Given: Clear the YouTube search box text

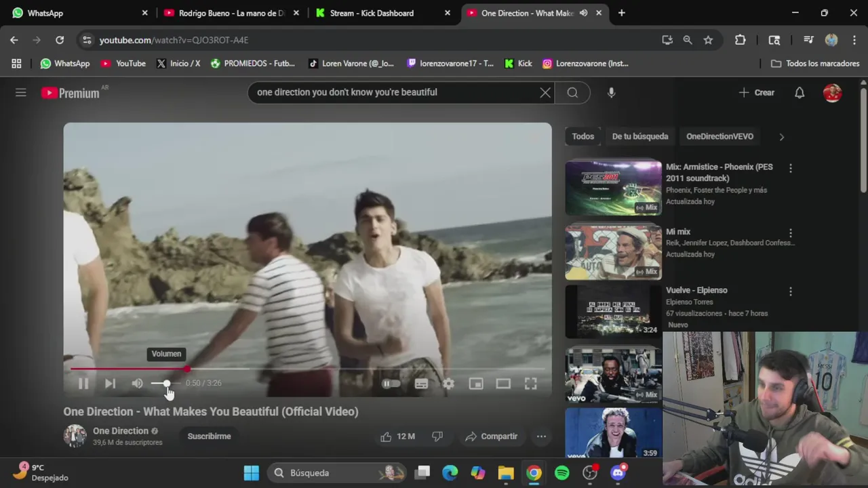Looking at the screenshot, I should 545,92.
